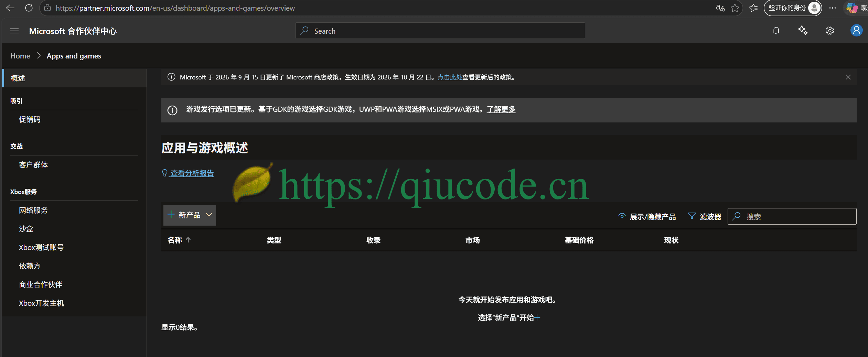868x357 pixels.
Task: Open 查看分析报告 link
Action: pyautogui.click(x=192, y=173)
